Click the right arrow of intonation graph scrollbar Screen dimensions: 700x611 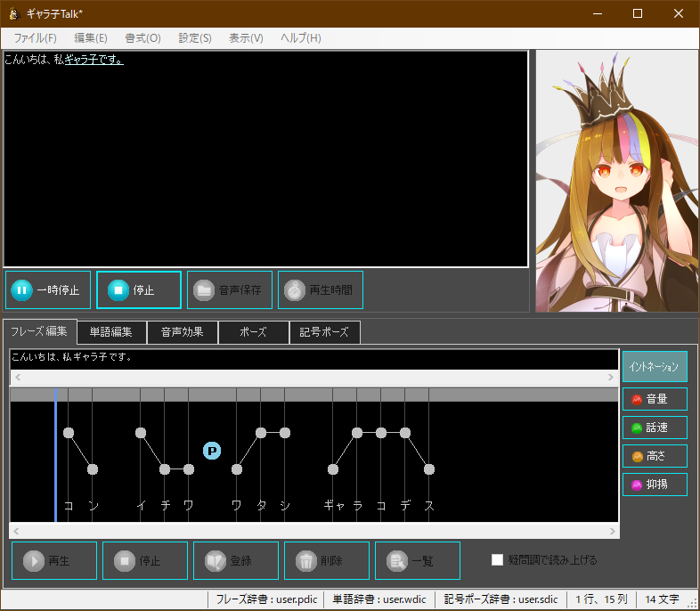(613, 531)
